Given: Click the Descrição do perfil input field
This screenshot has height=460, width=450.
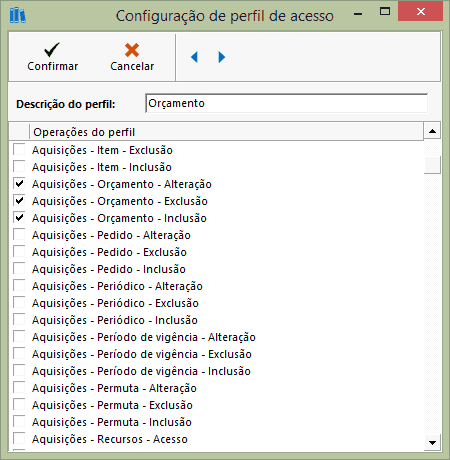Looking at the screenshot, I should pos(287,103).
